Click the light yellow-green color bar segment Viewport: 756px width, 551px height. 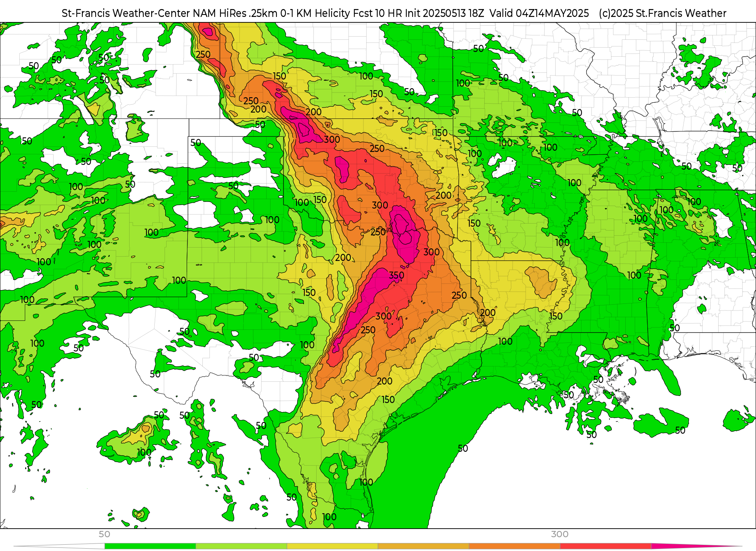241,546
